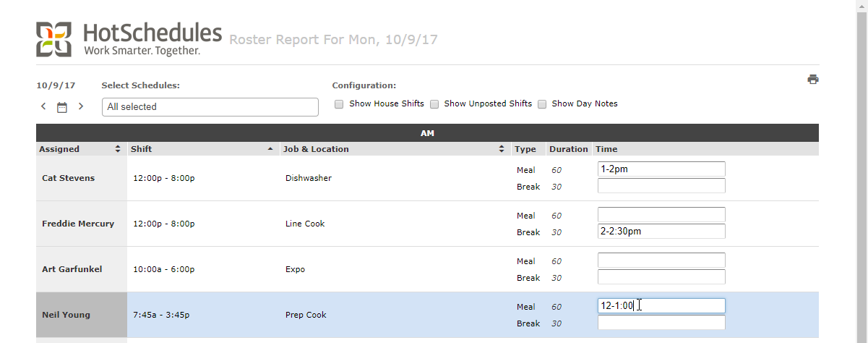Go to previous day arrow
The height and width of the screenshot is (343, 868).
click(43, 106)
